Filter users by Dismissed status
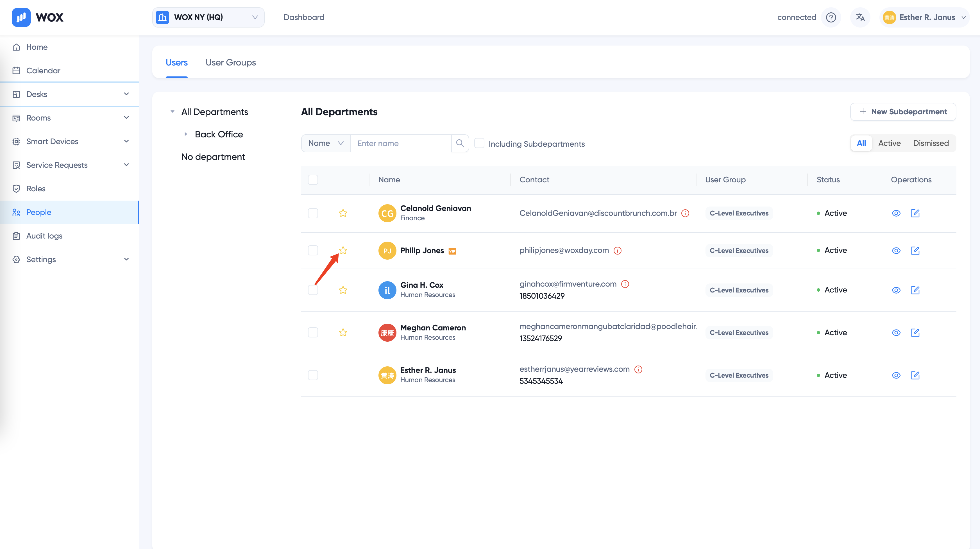 coord(931,143)
